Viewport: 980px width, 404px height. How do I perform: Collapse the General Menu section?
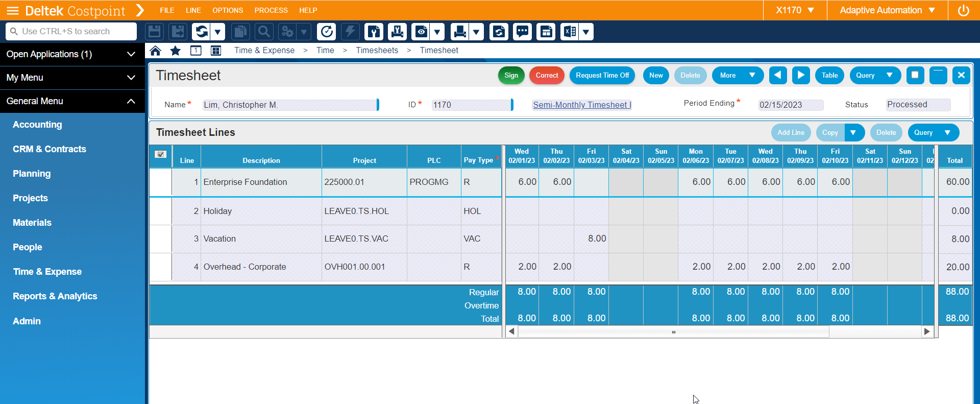pyautogui.click(x=72, y=101)
